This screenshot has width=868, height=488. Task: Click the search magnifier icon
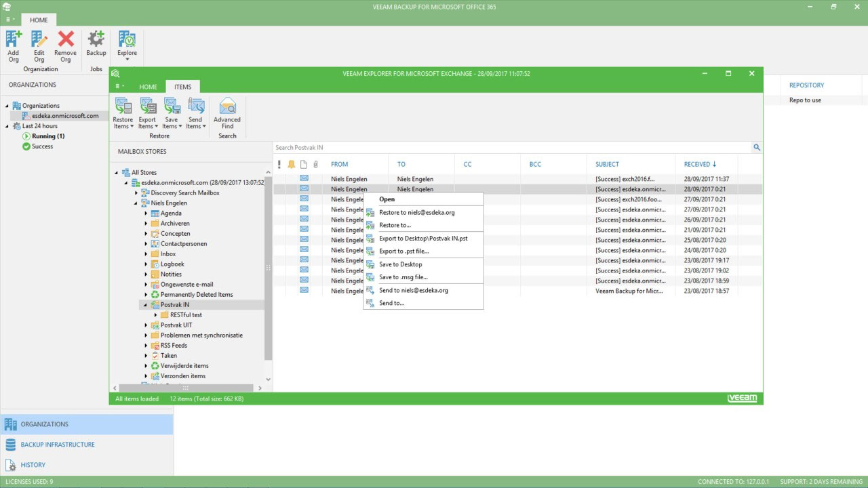(x=757, y=148)
